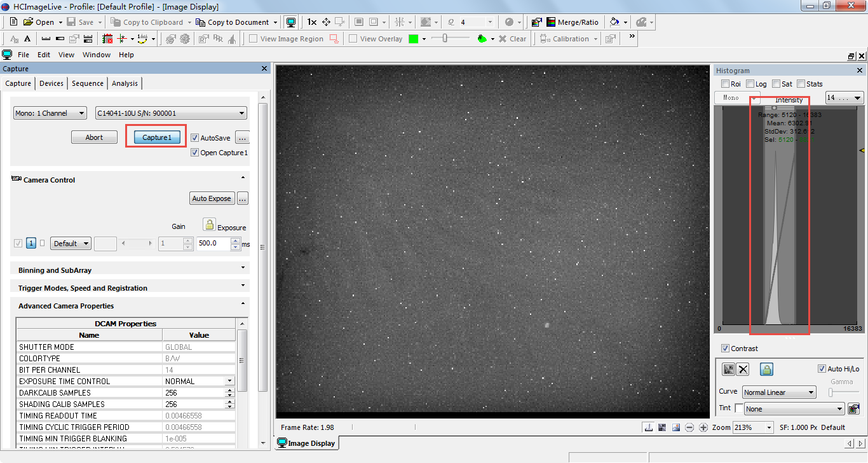Viewport: 868px width, 463px height.
Task: Click the Auto Expose button
Action: click(x=212, y=198)
